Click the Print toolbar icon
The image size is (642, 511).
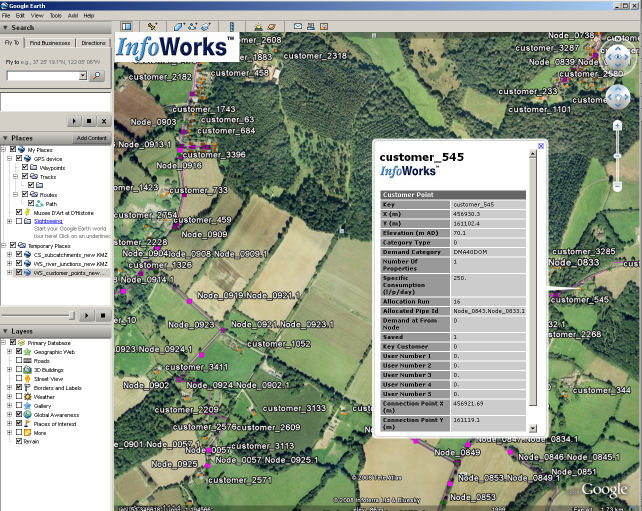click(311, 27)
